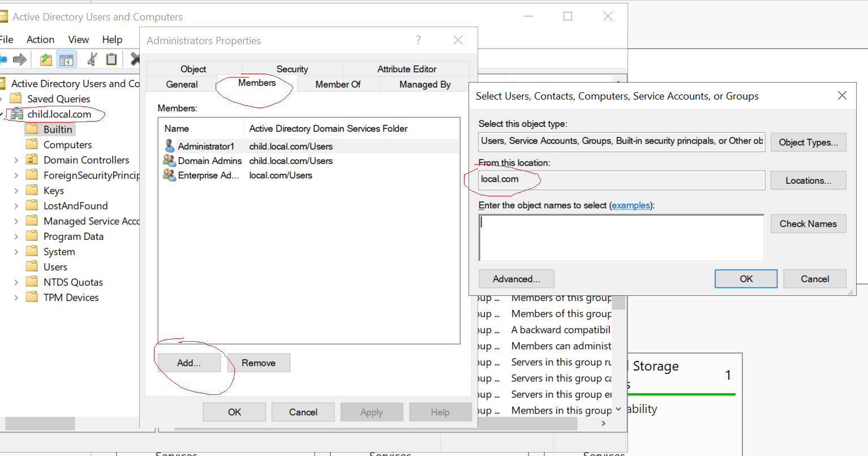Switch to the Object tab
The width and height of the screenshot is (868, 456).
click(194, 69)
